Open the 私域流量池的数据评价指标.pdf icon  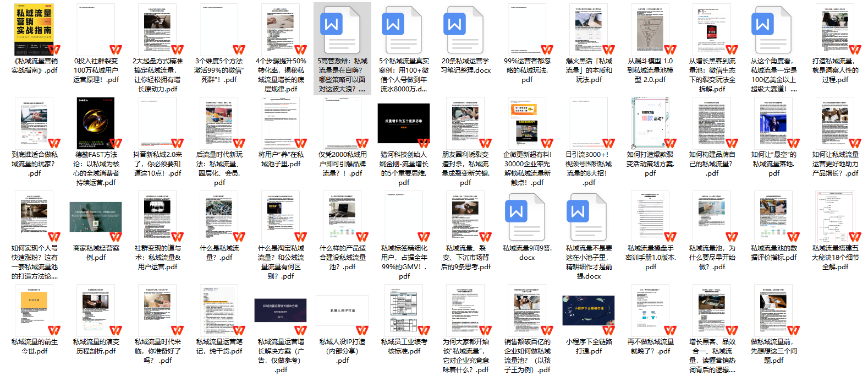(773, 216)
